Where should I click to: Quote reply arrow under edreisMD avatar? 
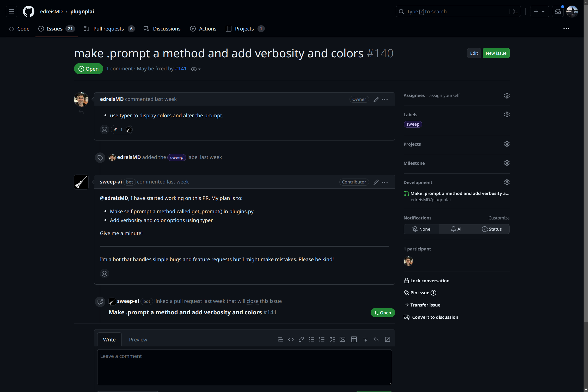81,112
